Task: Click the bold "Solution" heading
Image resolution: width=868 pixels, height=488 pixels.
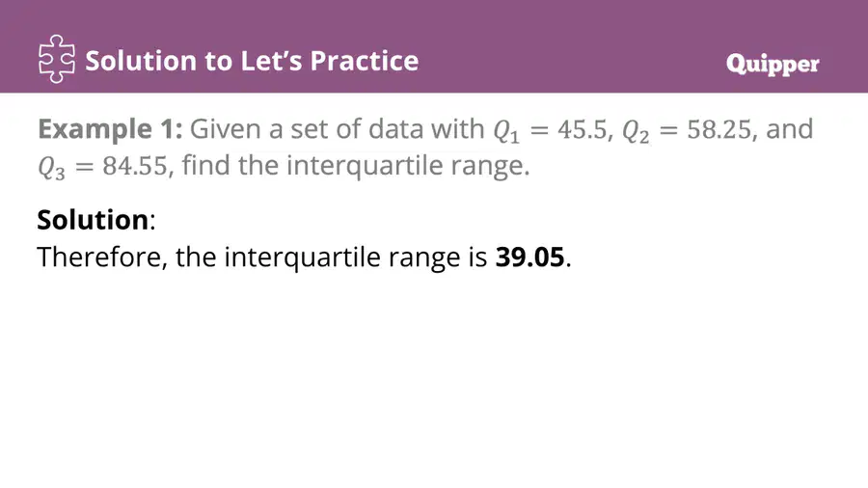Action: click(93, 220)
